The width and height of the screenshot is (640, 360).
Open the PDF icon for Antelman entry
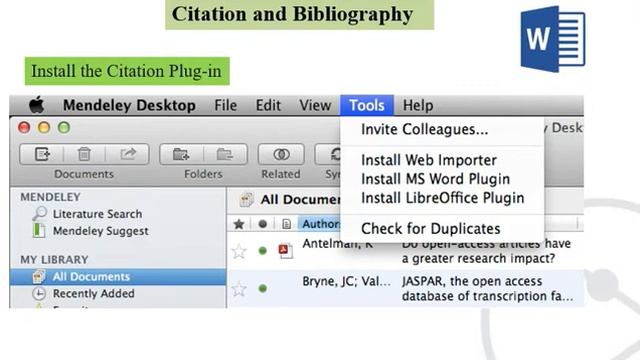(285, 250)
